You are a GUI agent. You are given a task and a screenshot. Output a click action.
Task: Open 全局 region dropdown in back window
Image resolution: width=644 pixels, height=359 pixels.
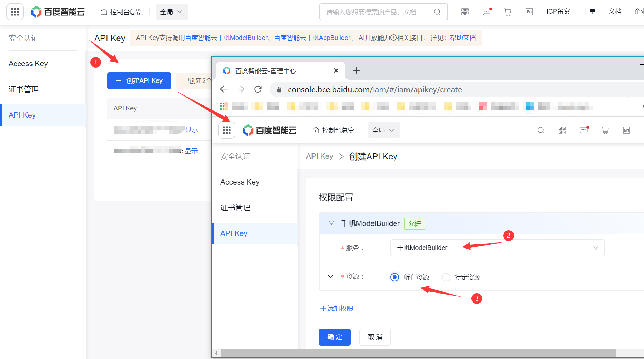click(x=172, y=12)
